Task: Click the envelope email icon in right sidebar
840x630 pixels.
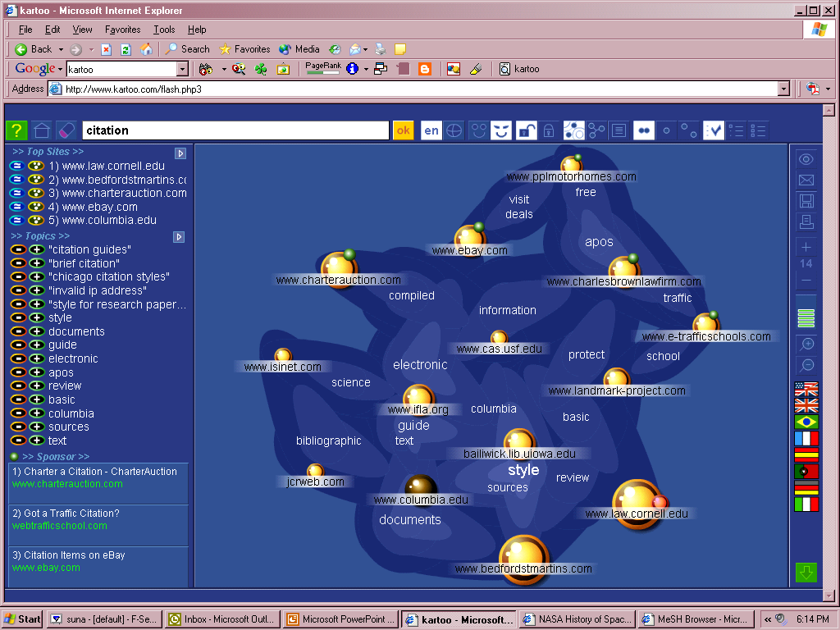Action: 806,180
